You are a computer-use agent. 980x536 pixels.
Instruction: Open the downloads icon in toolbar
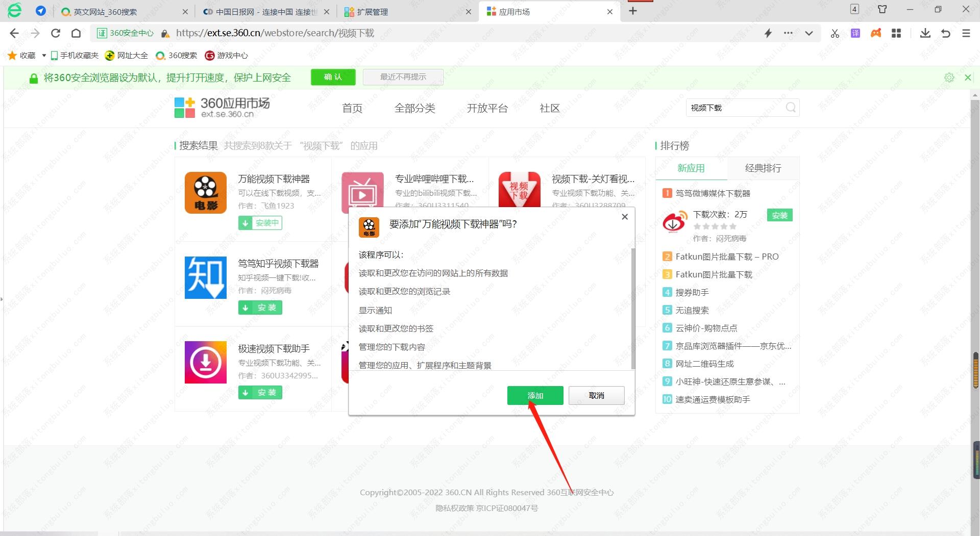(x=925, y=33)
